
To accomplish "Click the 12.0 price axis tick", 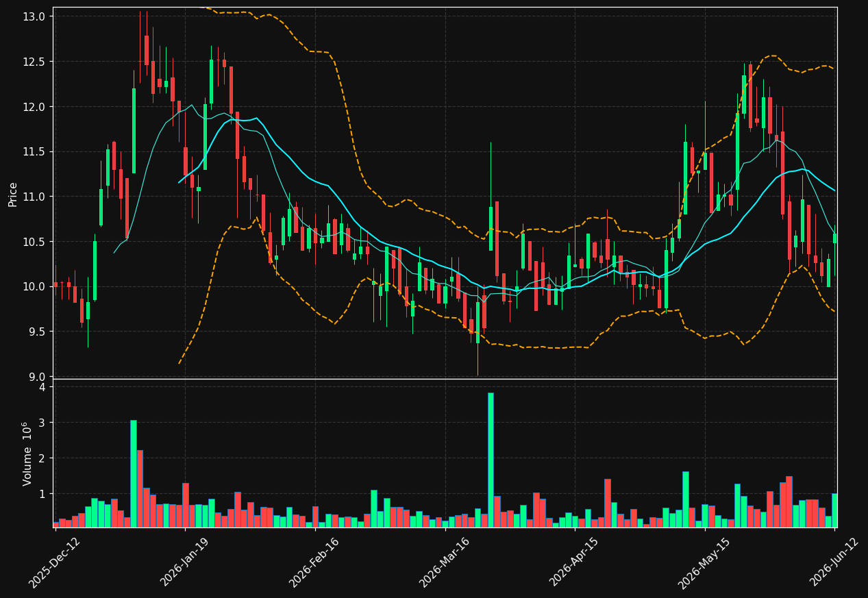I will [34, 106].
